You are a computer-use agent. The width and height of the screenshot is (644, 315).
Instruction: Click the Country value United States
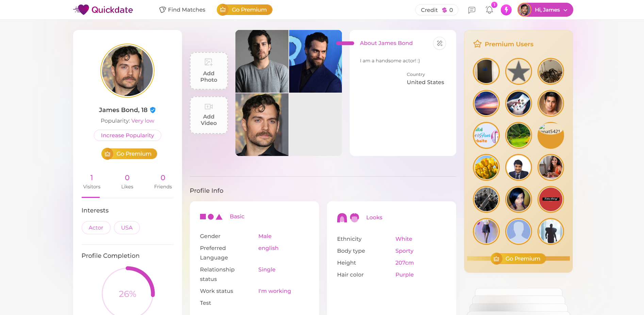(426, 82)
